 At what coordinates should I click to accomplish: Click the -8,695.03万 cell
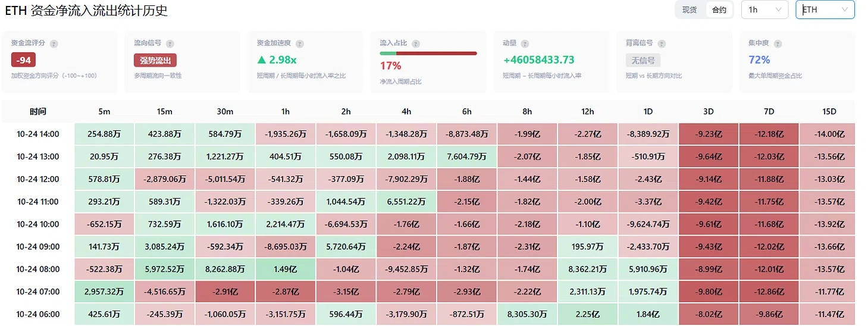286,246
